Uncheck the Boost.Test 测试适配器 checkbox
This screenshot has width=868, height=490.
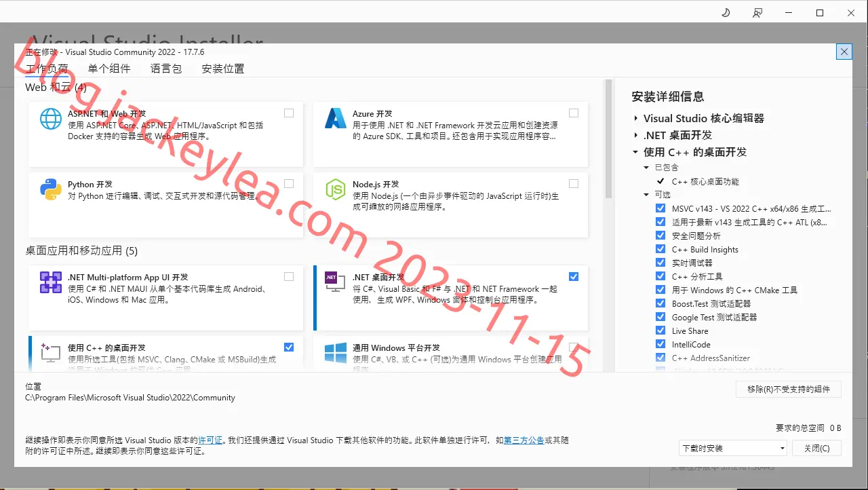660,303
